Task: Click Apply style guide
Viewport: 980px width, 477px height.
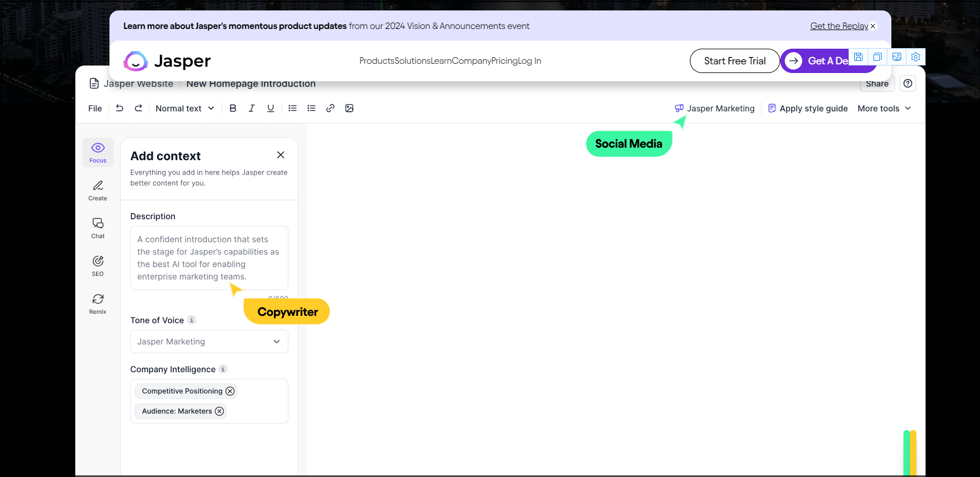Action: (x=808, y=108)
